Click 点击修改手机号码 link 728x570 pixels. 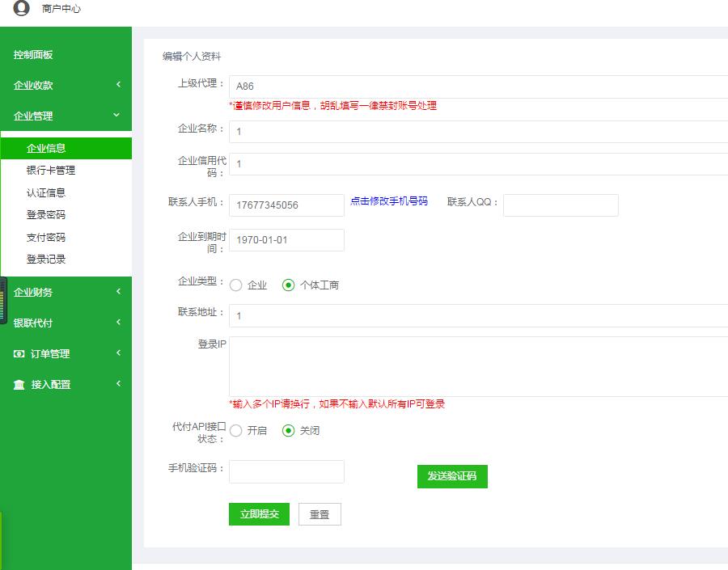click(x=388, y=201)
